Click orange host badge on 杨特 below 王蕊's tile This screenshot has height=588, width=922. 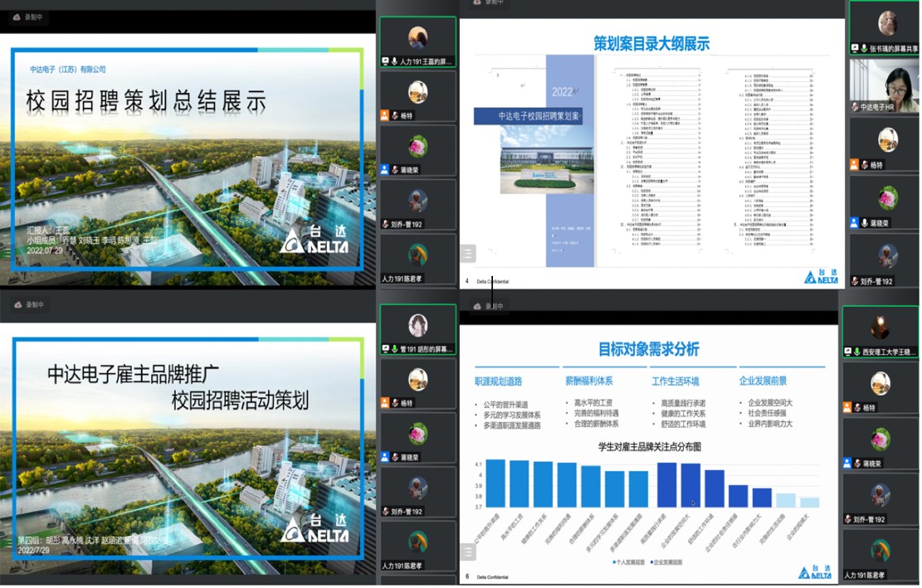pyautogui.click(x=384, y=116)
